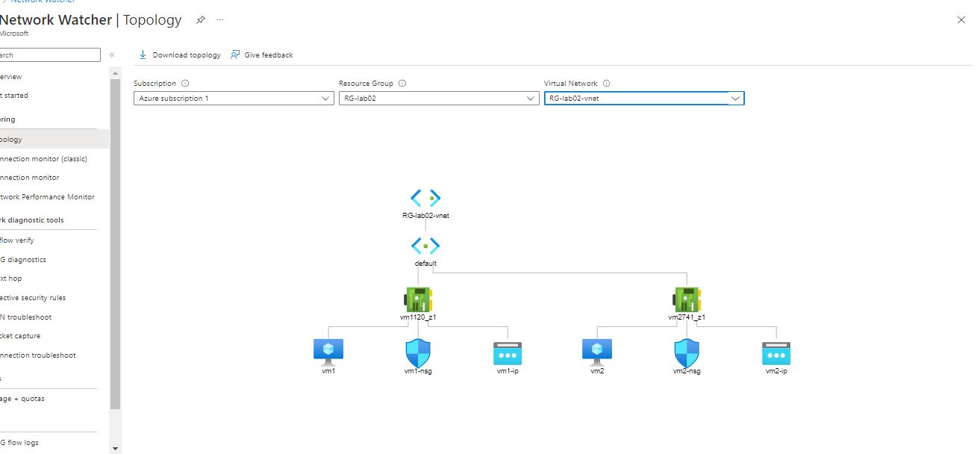
Task: Click the default subnet icon in the topology
Action: pos(424,246)
